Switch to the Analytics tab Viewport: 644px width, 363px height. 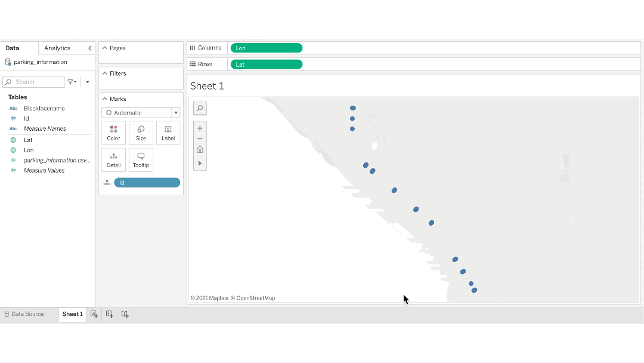point(58,48)
